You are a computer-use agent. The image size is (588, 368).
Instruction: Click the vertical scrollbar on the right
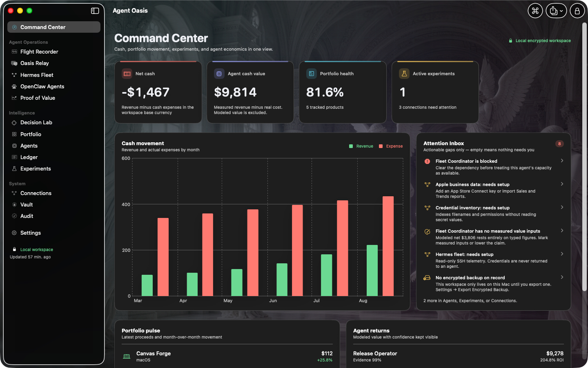[x=585, y=157]
